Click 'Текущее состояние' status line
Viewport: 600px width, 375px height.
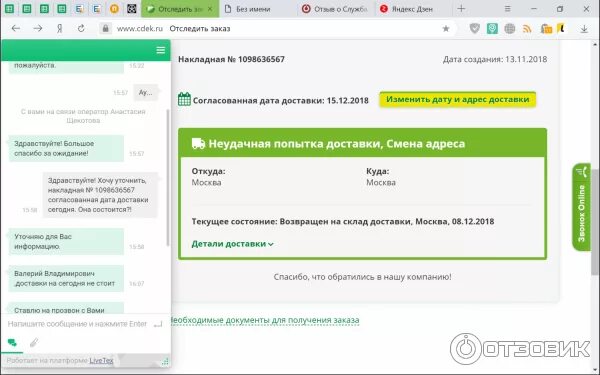(342, 222)
